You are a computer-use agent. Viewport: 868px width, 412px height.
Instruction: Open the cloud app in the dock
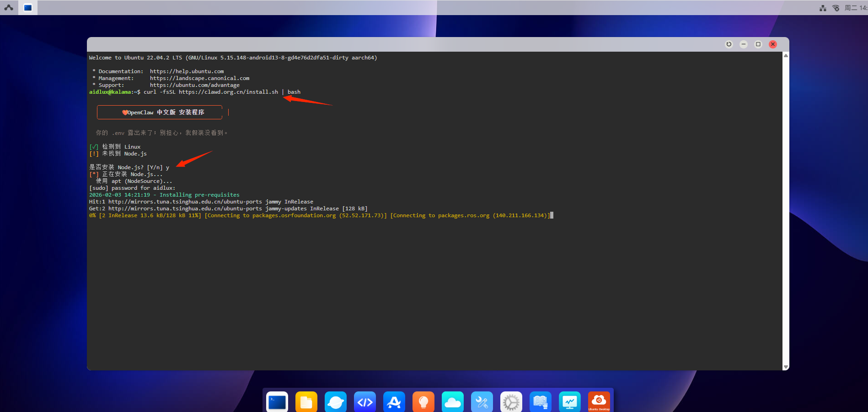[x=453, y=402]
